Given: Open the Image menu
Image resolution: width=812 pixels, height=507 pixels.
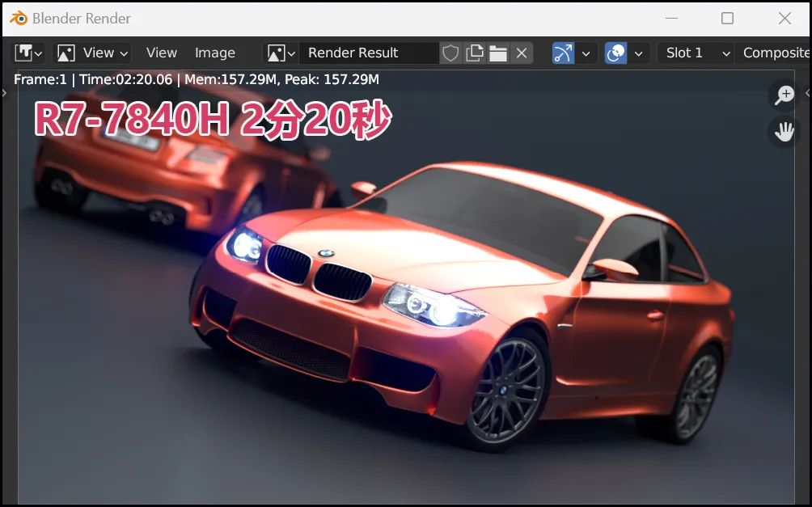Looking at the screenshot, I should [x=215, y=53].
